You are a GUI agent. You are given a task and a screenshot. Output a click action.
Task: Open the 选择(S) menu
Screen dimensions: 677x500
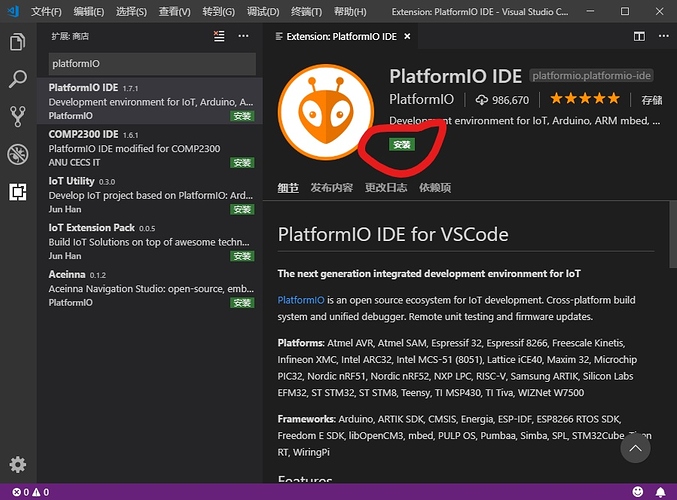(x=131, y=12)
